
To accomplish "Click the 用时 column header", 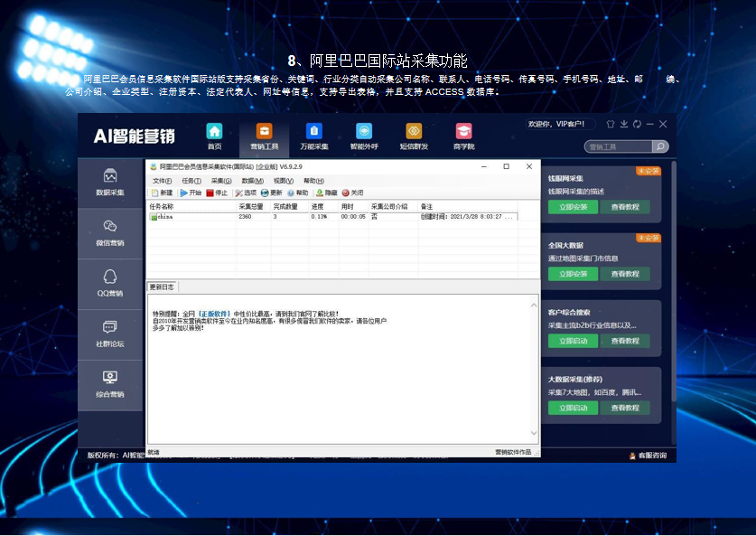I will 354,206.
